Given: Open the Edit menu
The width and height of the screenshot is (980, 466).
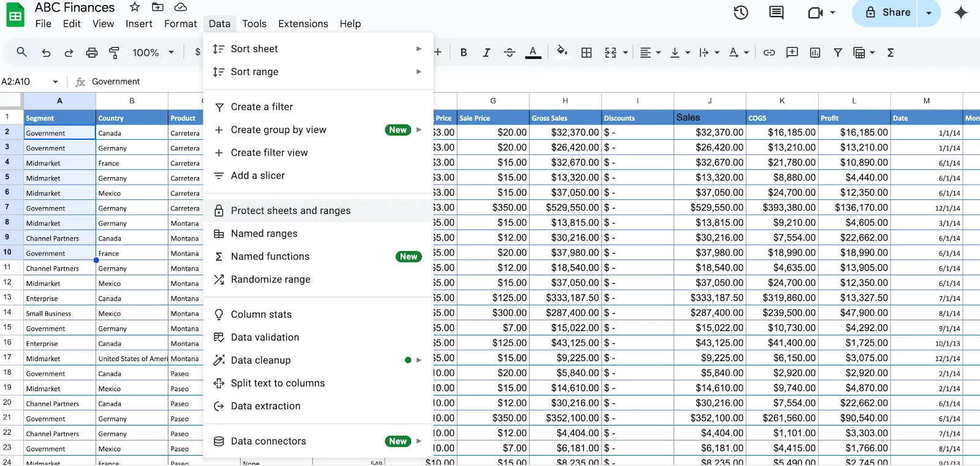Looking at the screenshot, I should (x=72, y=23).
